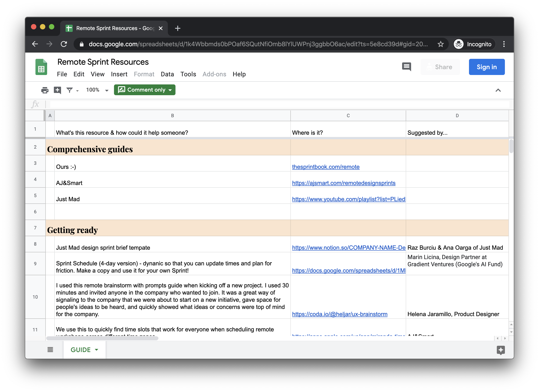The image size is (539, 392).
Task: Click the add comment toolbar icon
Action: tap(57, 90)
